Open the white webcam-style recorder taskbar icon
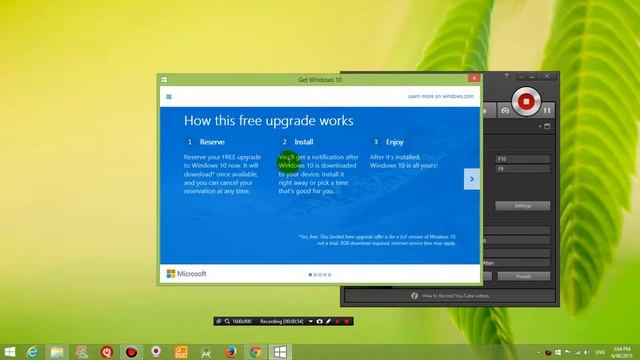The image size is (640, 360). point(156,352)
